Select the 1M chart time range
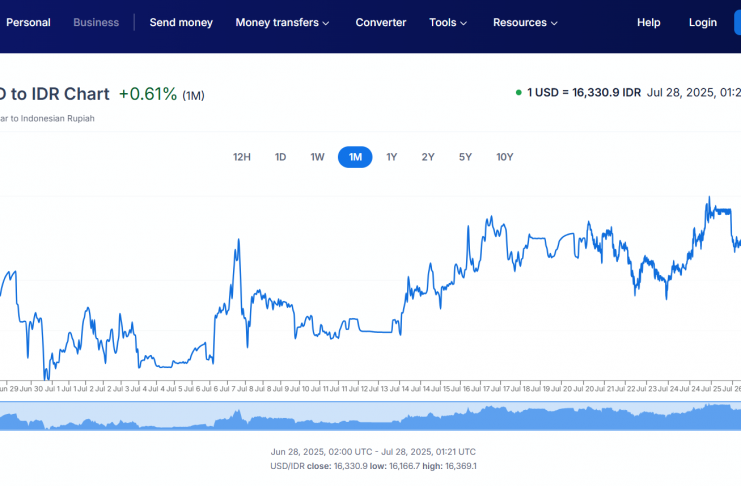 (x=355, y=157)
